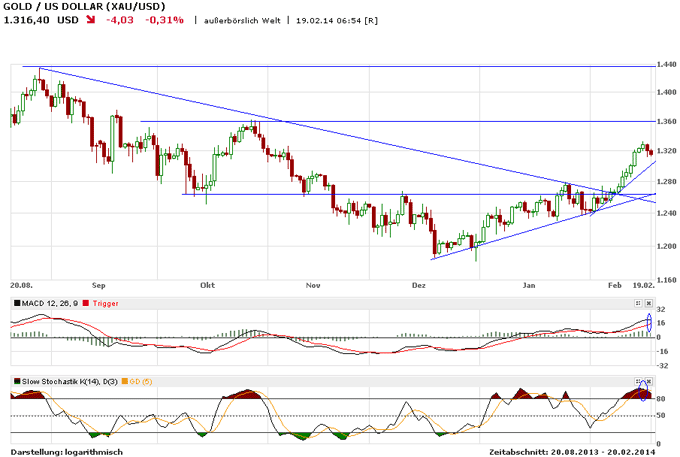This screenshot has height=457, width=680.
Task: Click the MACD 12, 26, 9 label
Action: tap(49, 302)
